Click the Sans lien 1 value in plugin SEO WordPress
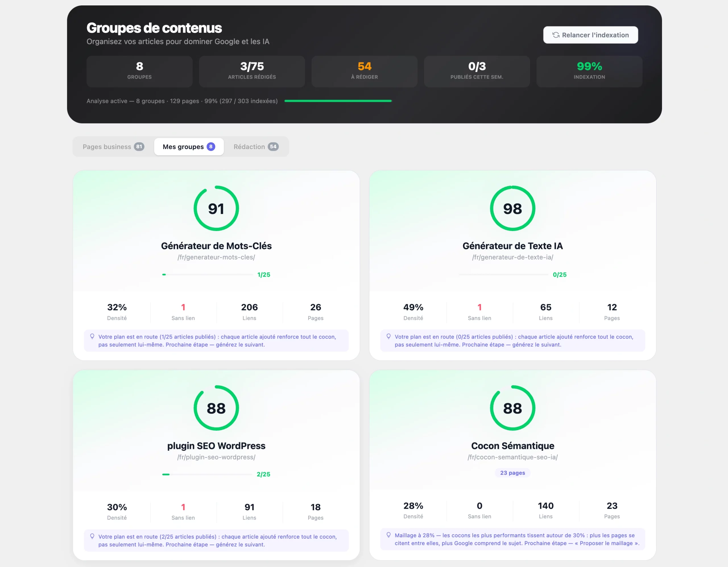 click(x=183, y=507)
